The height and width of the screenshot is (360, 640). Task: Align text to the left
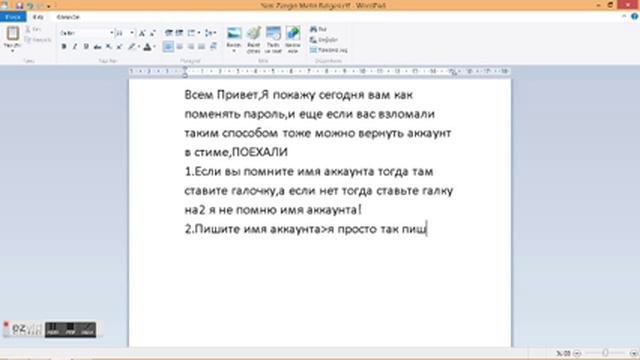[x=168, y=47]
